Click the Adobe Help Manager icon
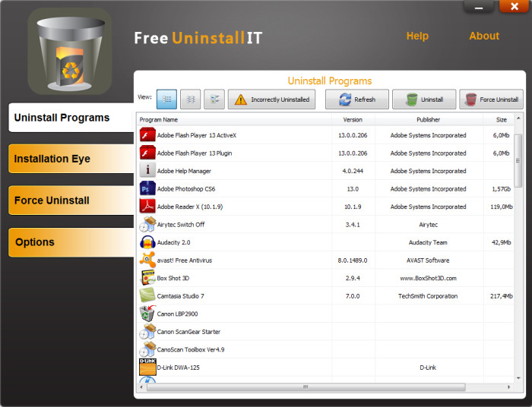 click(x=147, y=170)
